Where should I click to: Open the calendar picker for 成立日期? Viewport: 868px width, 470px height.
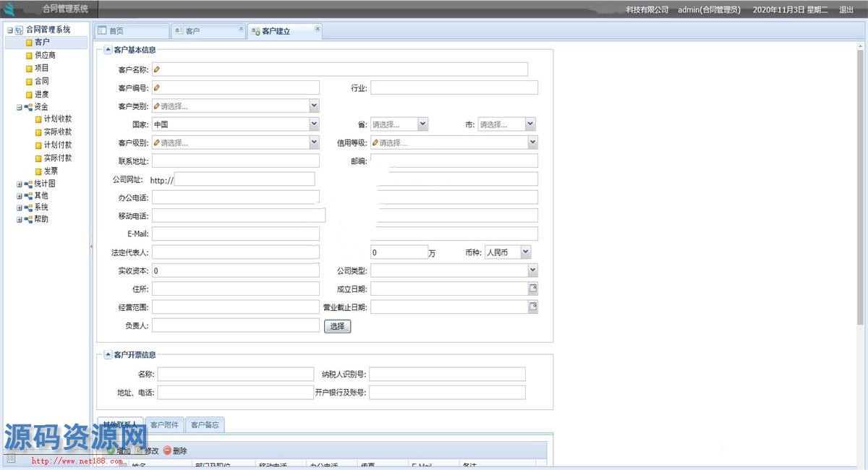tap(533, 289)
